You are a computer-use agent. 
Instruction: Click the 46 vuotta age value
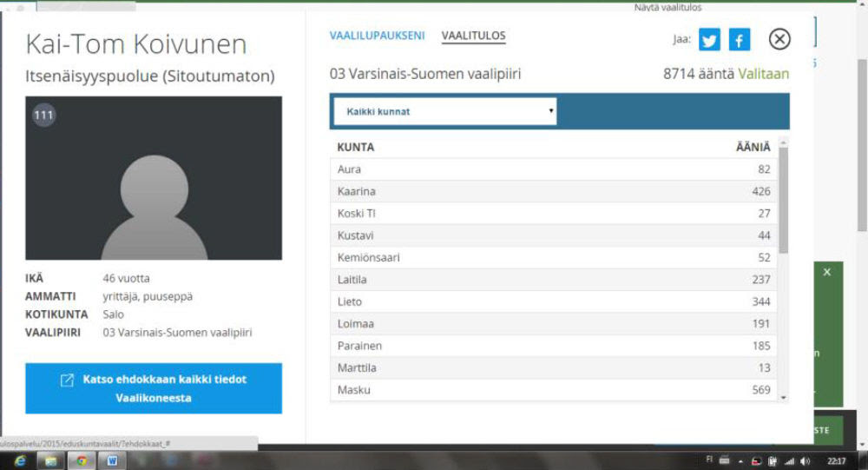point(126,278)
